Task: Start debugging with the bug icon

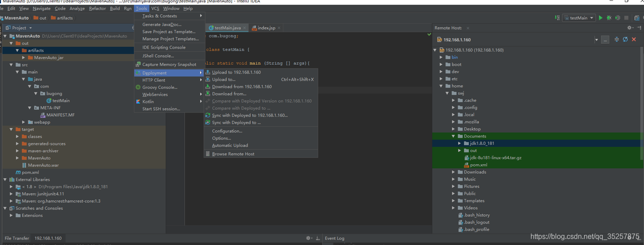Action: click(x=609, y=18)
